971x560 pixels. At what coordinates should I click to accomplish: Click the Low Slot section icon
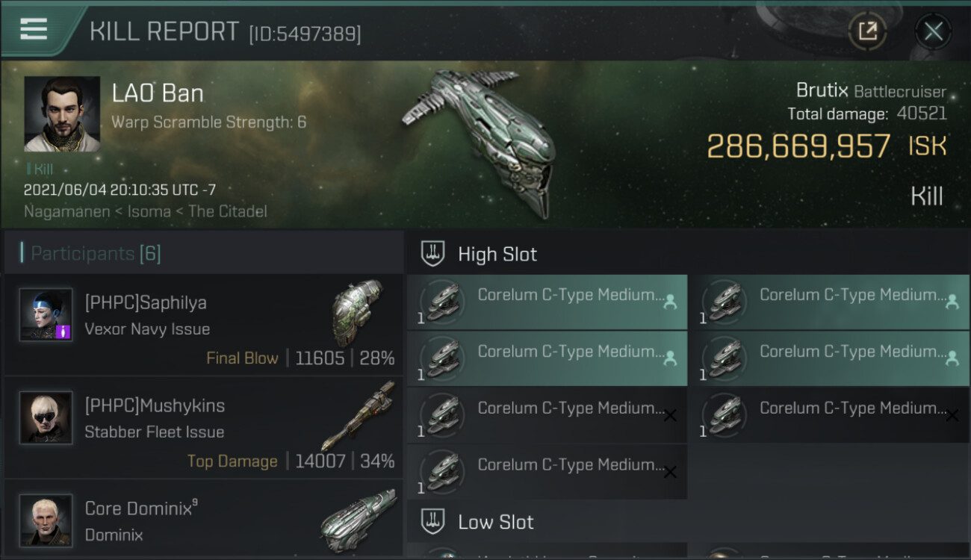tap(433, 521)
